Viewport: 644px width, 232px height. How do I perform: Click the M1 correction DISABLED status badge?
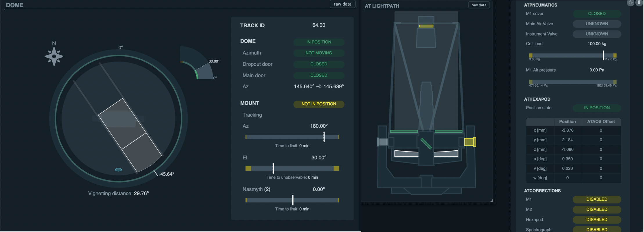597,199
